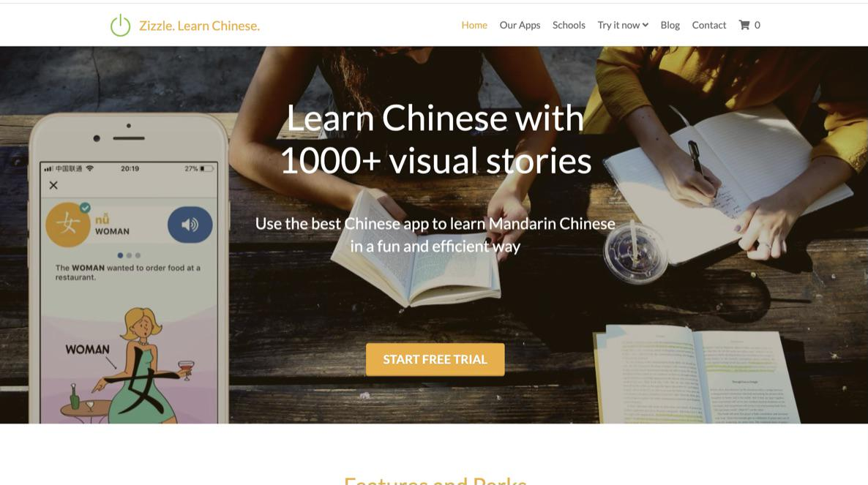Click the chevron beside Try it now
The image size is (868, 485).
pyautogui.click(x=646, y=25)
